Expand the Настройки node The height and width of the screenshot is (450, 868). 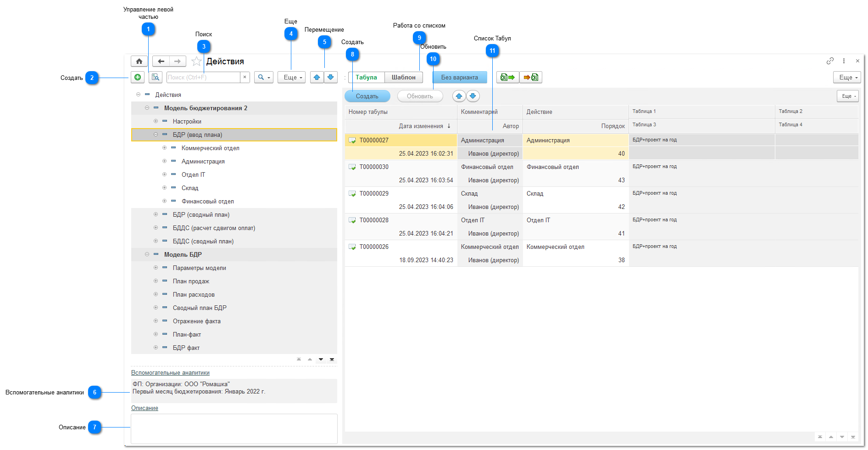click(156, 121)
